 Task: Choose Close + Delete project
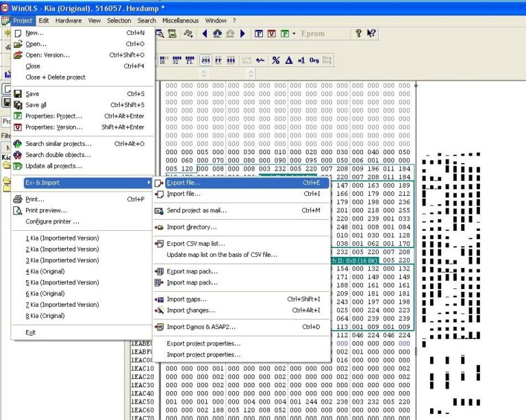[x=83, y=77]
